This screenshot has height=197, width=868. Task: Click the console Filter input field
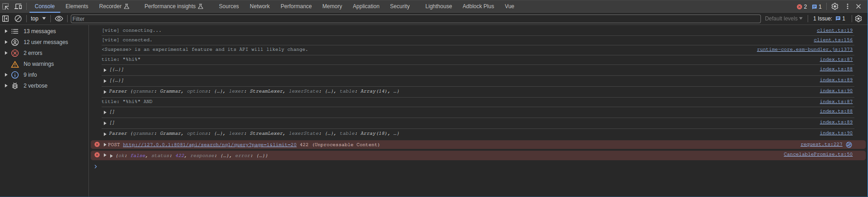(x=415, y=19)
